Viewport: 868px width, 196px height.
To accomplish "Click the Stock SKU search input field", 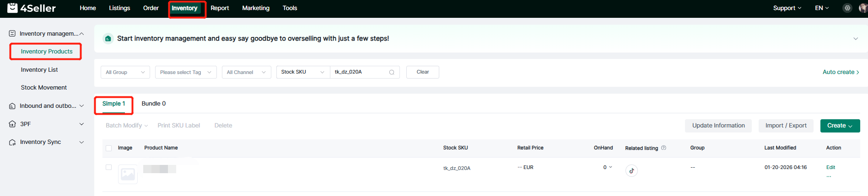I will point(359,72).
